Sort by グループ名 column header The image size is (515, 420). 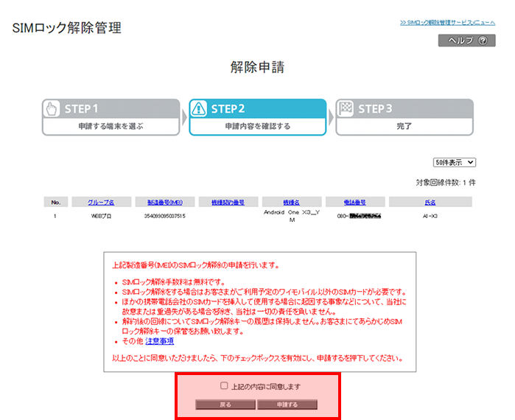tap(101, 202)
